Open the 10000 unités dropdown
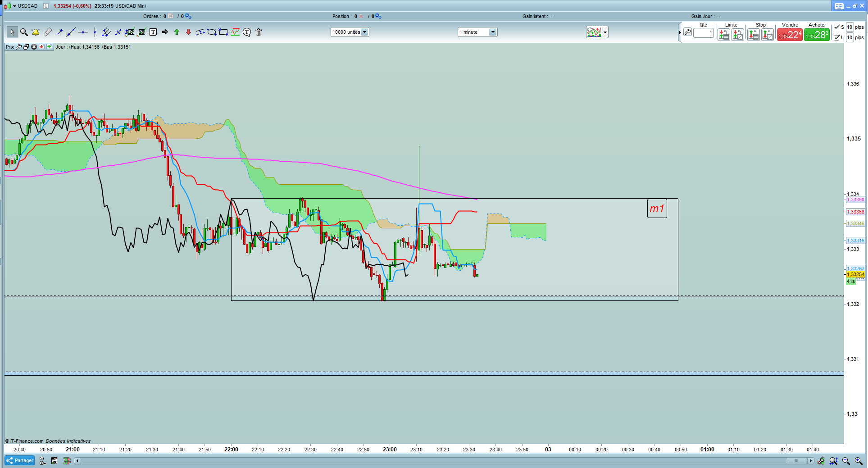The width and height of the screenshot is (868, 468). click(x=364, y=32)
